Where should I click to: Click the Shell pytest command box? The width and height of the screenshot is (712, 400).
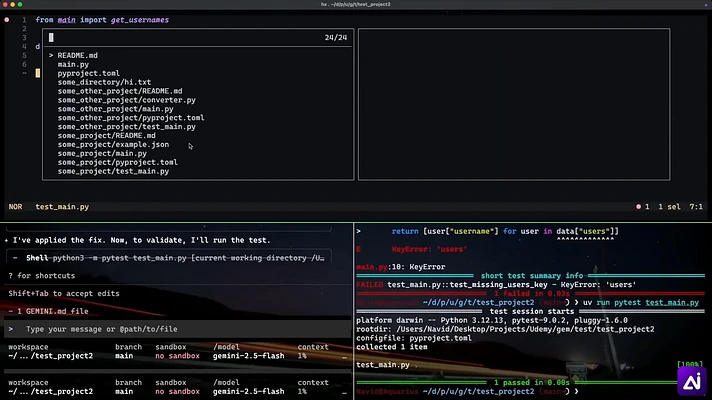[x=169, y=258]
